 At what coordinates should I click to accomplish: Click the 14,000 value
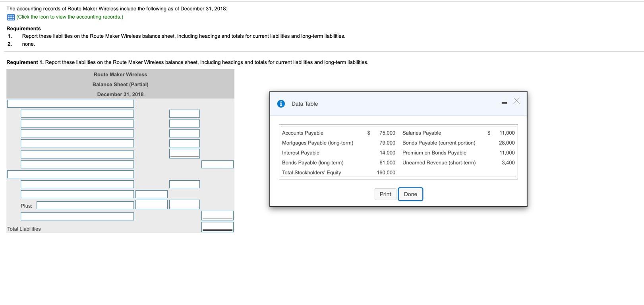[387, 153]
